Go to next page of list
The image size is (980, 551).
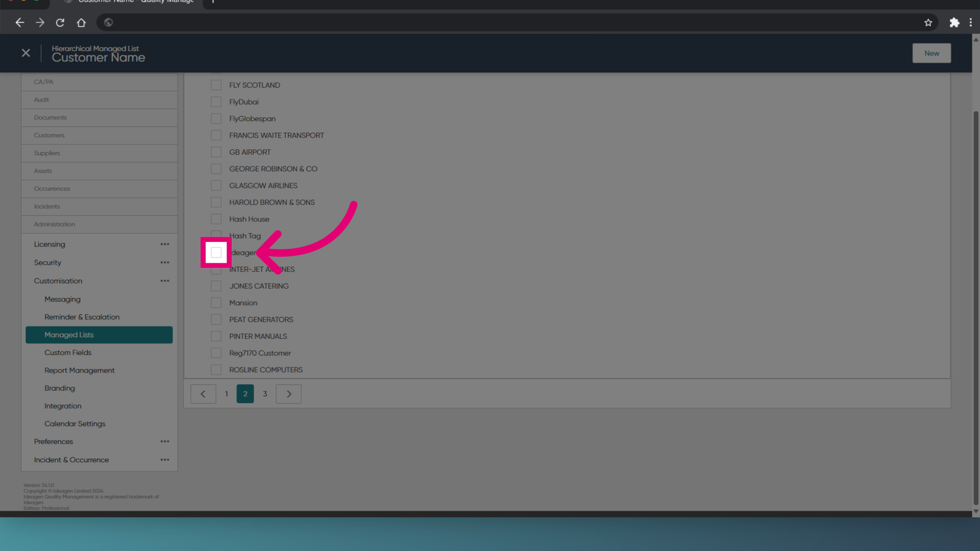click(x=289, y=394)
